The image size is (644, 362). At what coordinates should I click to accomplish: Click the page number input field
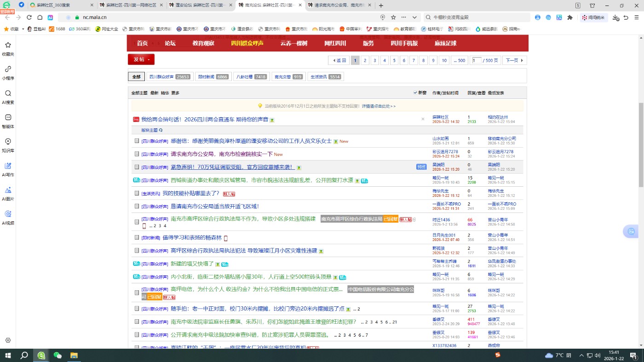pos(477,60)
